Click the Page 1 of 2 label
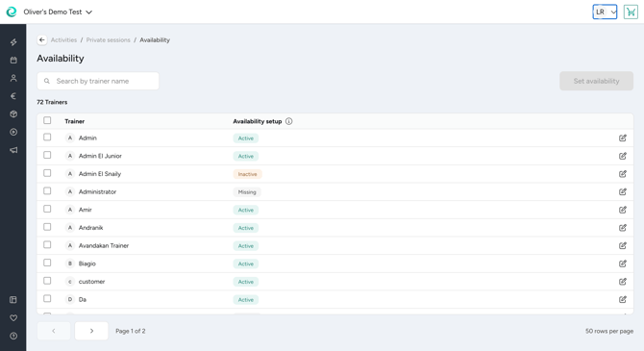Image resolution: width=644 pixels, height=351 pixels. [130, 331]
